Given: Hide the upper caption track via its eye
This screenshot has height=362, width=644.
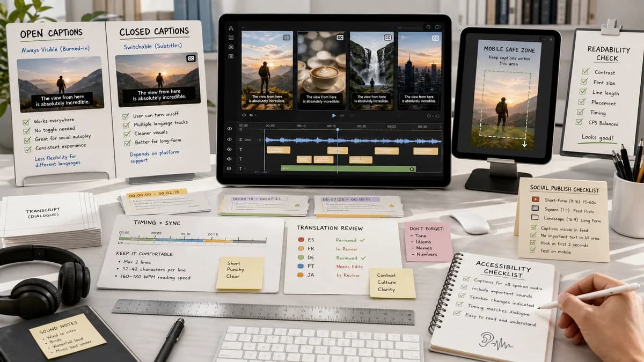Looking at the screenshot, I should [229, 149].
